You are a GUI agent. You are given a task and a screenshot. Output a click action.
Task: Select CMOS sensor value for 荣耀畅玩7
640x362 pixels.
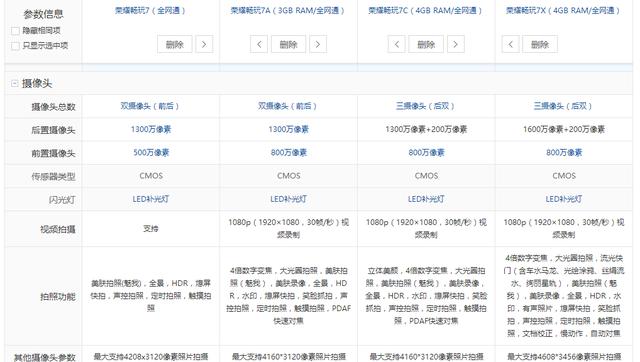pos(151,176)
